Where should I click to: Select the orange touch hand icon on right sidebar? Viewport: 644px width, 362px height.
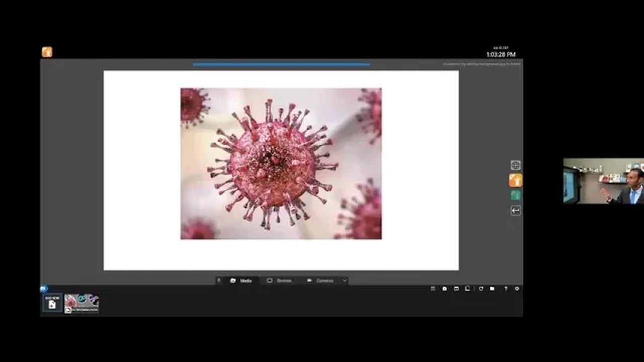(515, 180)
